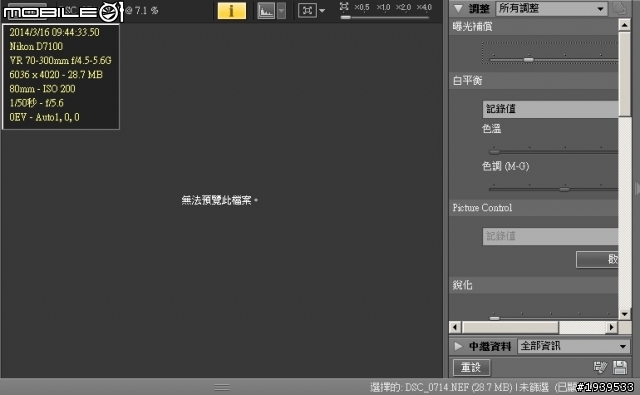The width and height of the screenshot is (640, 395).
Task: Click the 1/50秒 - f/5.6 exposure line
Action: (36, 103)
